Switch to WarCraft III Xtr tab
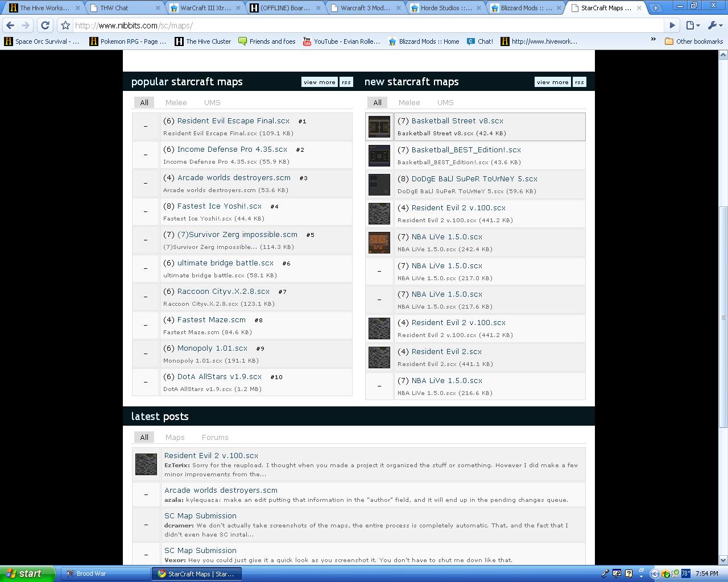Screen dimensions: 728x582 coord(205,8)
